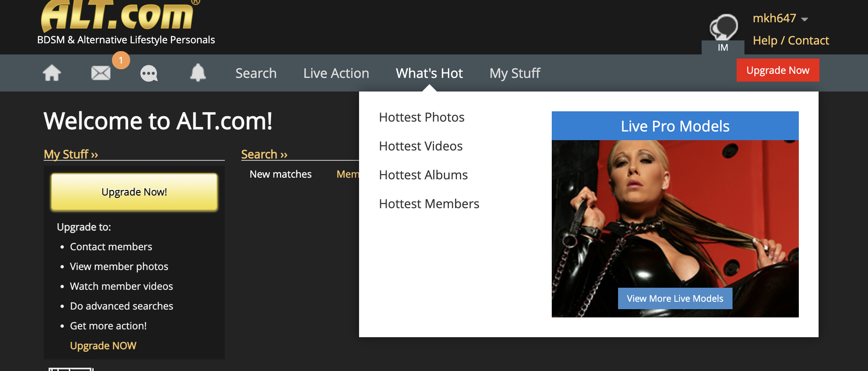
Task: Open the mkh647 account dropdown
Action: [780, 19]
